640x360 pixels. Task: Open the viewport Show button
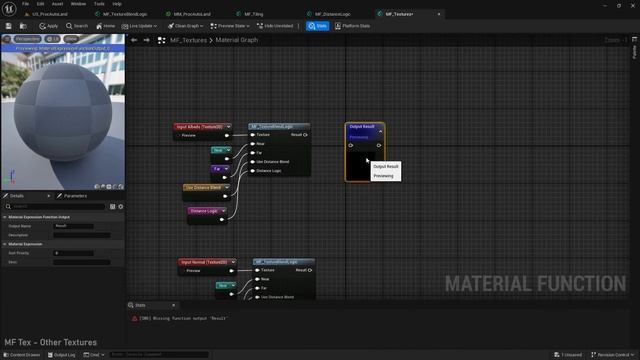tap(71, 39)
